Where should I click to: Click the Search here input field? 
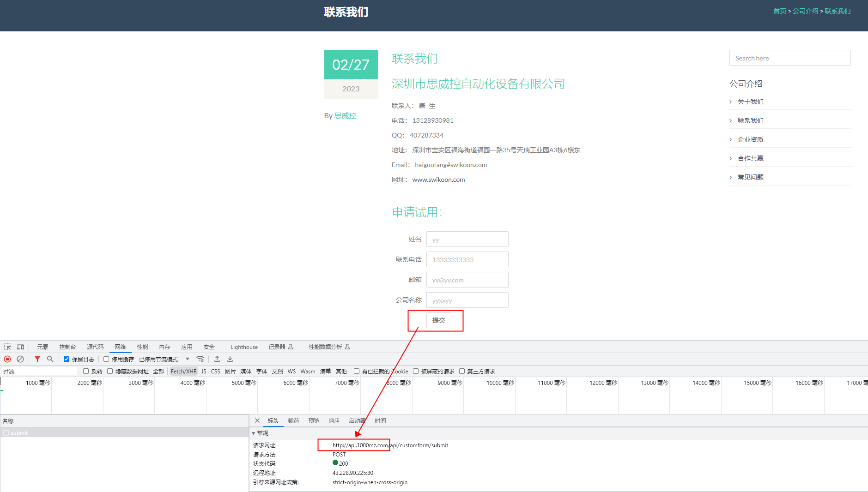pyautogui.click(x=789, y=58)
